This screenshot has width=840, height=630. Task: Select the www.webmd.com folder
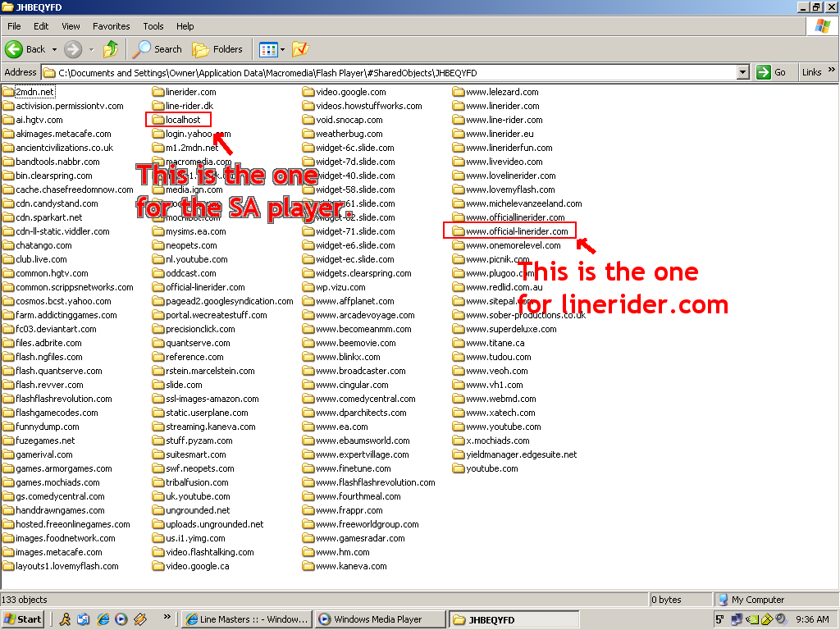[x=494, y=399]
